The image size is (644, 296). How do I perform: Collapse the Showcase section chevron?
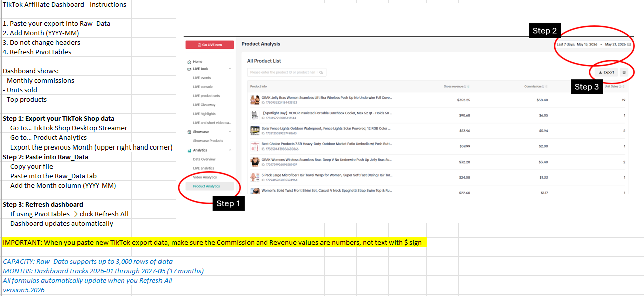coord(230,132)
